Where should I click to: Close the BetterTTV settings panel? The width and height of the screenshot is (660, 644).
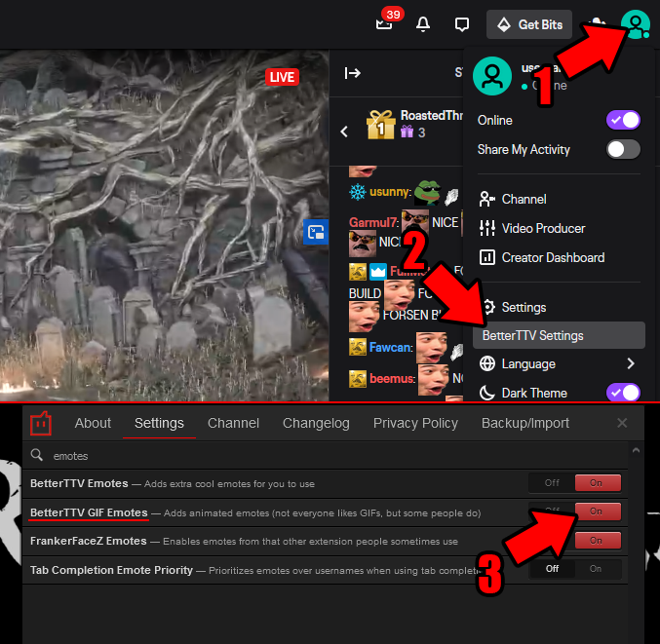click(x=622, y=423)
